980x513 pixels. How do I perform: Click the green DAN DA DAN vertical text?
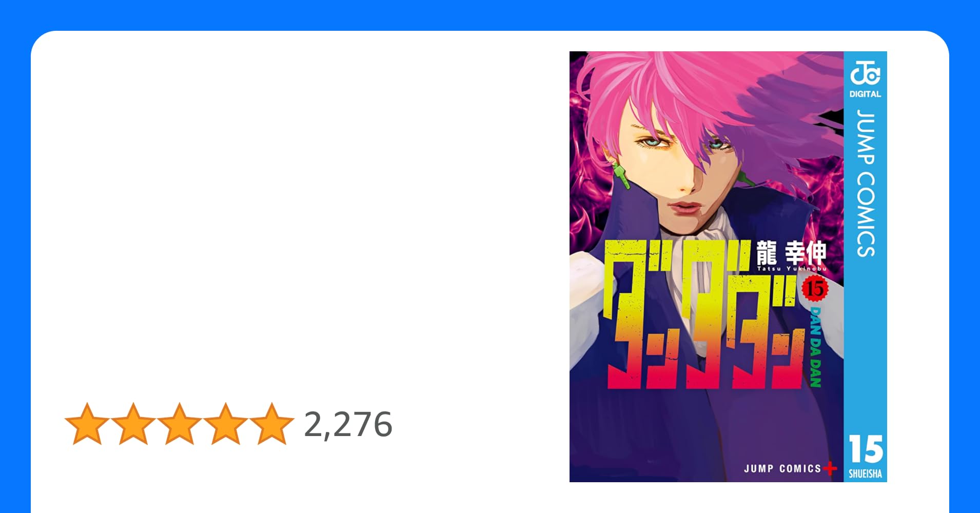(x=815, y=347)
